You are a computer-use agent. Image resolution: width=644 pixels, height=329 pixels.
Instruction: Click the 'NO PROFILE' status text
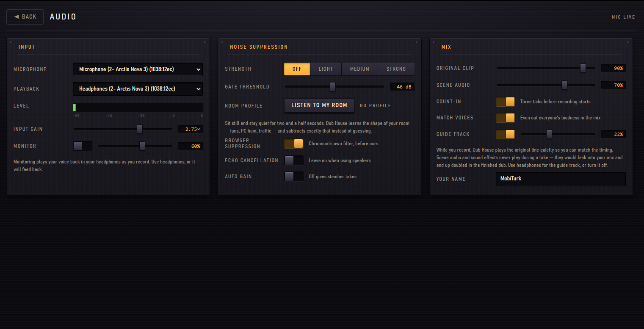[x=376, y=105]
